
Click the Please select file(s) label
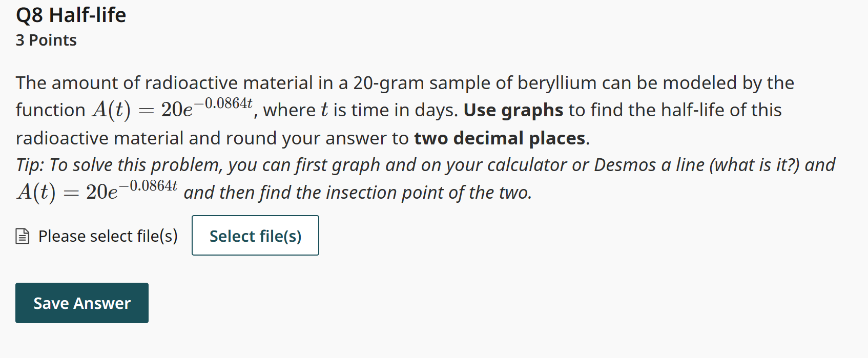pos(107,236)
